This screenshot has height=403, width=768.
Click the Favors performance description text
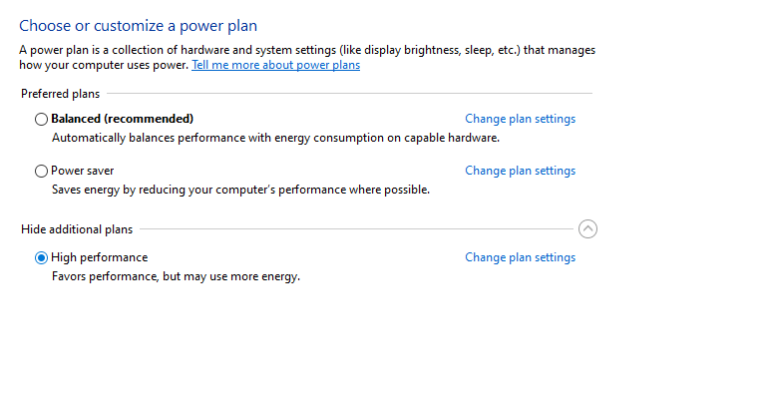(x=176, y=277)
